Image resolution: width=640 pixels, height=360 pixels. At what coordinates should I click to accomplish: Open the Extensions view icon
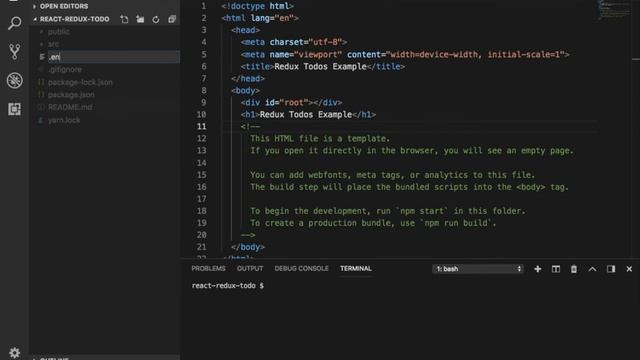click(15, 109)
